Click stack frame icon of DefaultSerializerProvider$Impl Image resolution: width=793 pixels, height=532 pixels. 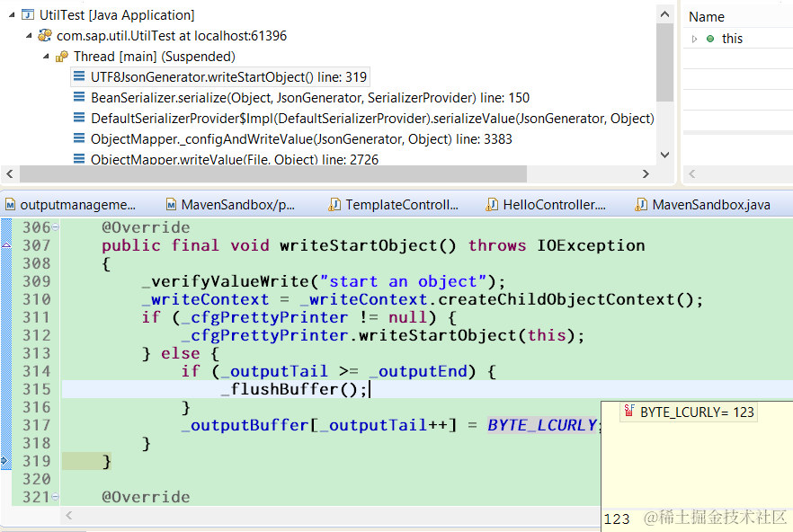pos(79,118)
